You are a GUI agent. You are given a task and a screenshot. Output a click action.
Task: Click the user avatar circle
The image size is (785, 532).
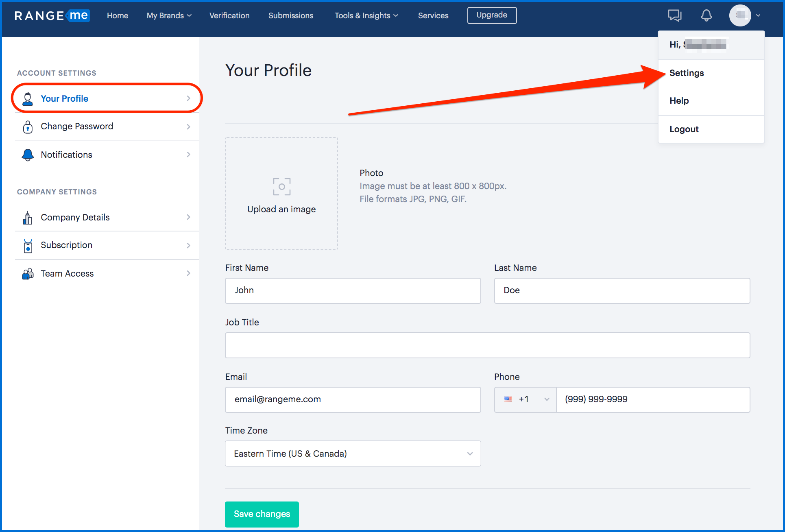tap(740, 15)
